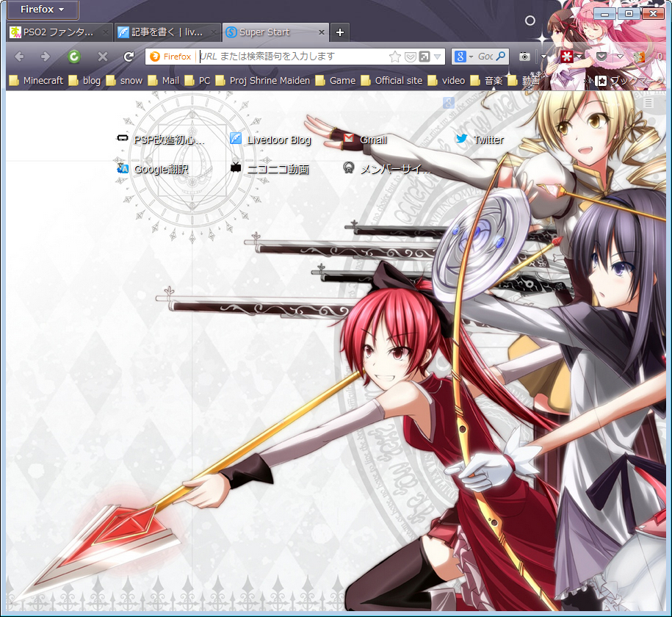672x617 pixels.
Task: Open the blog bookmarks folder
Action: (x=84, y=81)
